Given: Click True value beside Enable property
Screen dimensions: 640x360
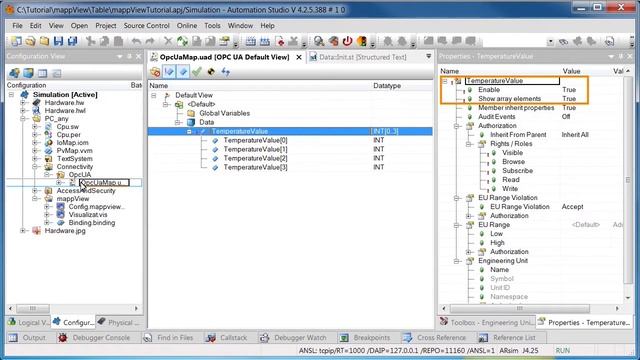Looking at the screenshot, I should 569,90.
